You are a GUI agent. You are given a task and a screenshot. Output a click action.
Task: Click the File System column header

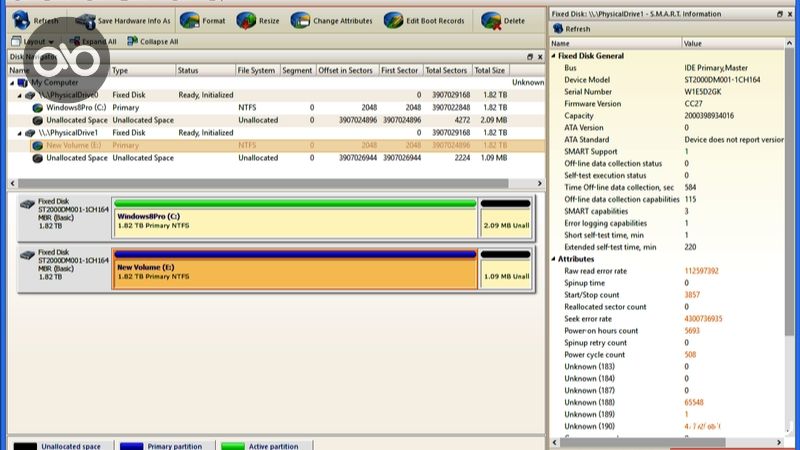pos(257,70)
